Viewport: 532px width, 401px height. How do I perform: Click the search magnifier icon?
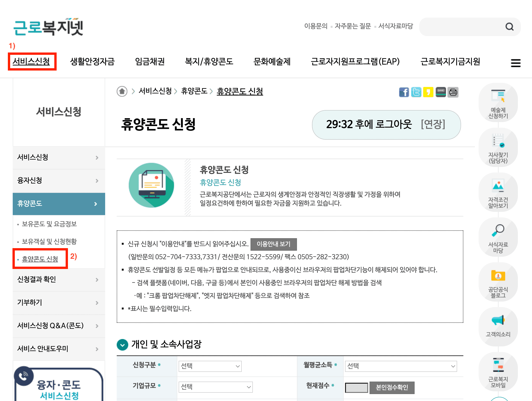509,27
